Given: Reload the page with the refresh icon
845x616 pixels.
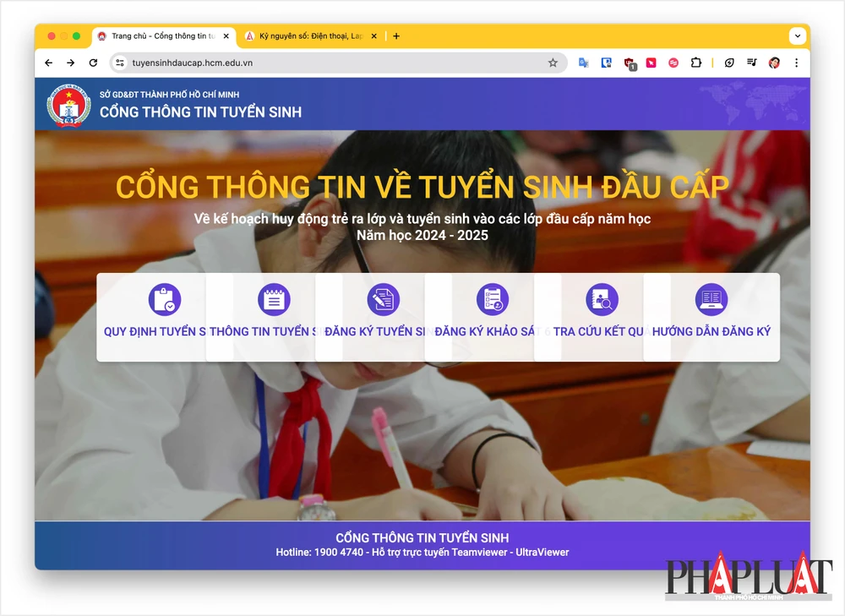Looking at the screenshot, I should (93, 63).
